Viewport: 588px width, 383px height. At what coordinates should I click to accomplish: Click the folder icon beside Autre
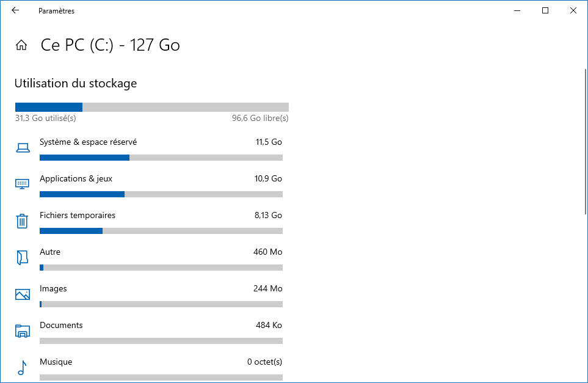[23, 258]
